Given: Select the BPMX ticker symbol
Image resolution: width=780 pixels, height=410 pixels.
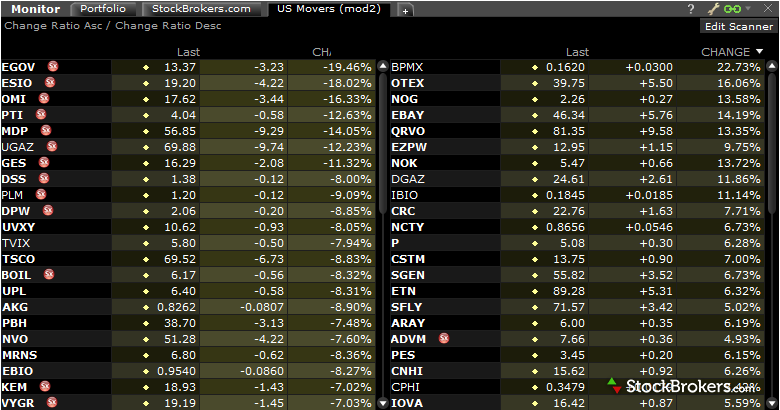Looking at the screenshot, I should coord(407,67).
